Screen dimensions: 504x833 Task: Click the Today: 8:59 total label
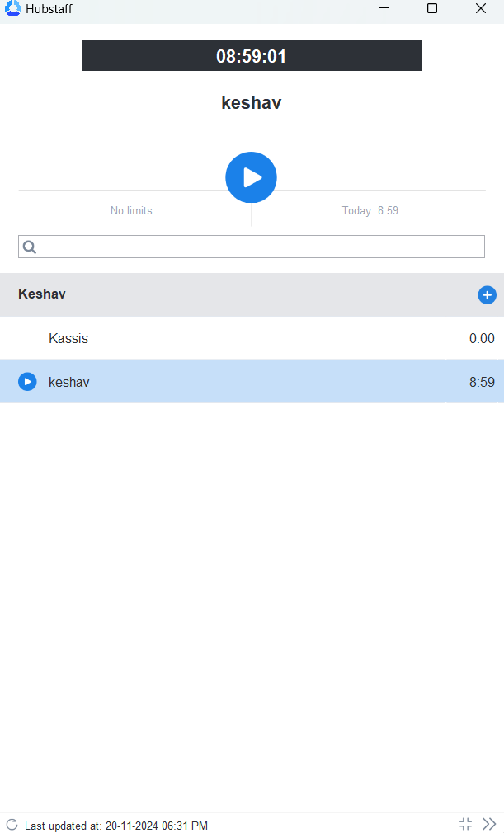coord(370,211)
